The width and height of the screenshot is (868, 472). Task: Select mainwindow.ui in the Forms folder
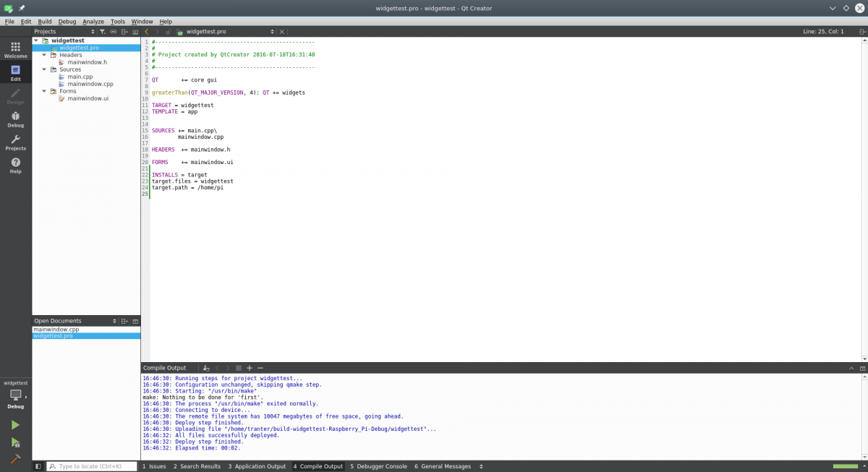(88, 98)
